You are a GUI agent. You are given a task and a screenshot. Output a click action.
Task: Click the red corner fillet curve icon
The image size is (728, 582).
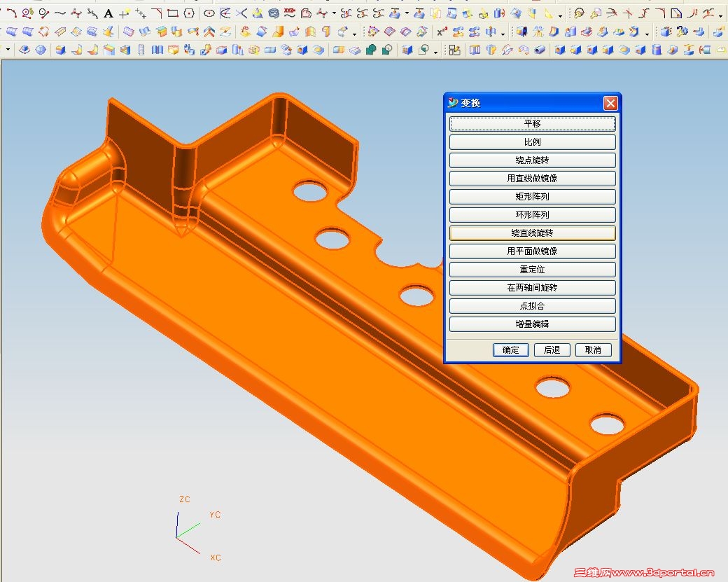659,13
